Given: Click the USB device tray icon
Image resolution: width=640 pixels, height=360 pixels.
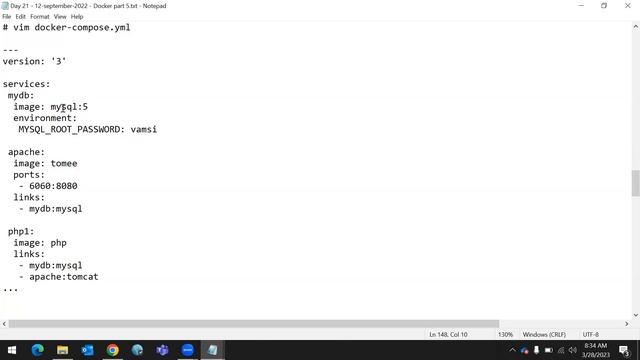Looking at the screenshot, I should coord(536,350).
